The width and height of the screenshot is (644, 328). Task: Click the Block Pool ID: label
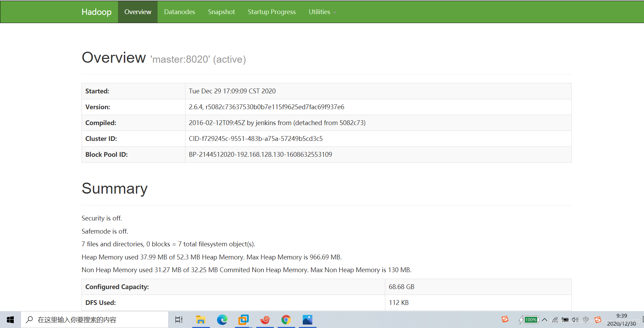(107, 154)
